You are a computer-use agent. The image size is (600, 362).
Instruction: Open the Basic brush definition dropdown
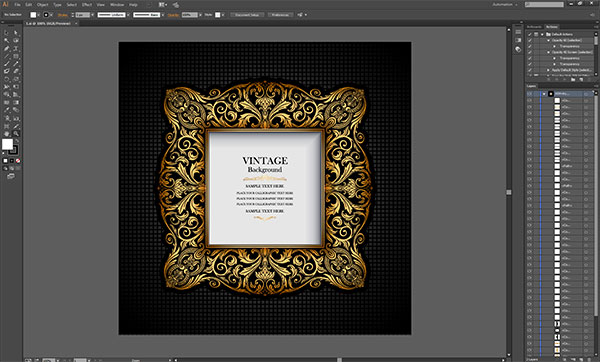tap(163, 15)
